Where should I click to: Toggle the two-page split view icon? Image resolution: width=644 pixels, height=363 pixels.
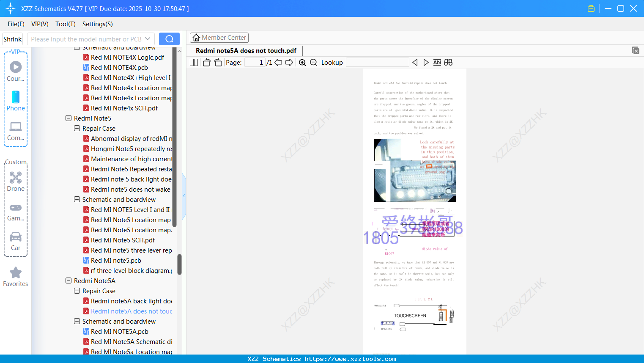[x=194, y=63]
